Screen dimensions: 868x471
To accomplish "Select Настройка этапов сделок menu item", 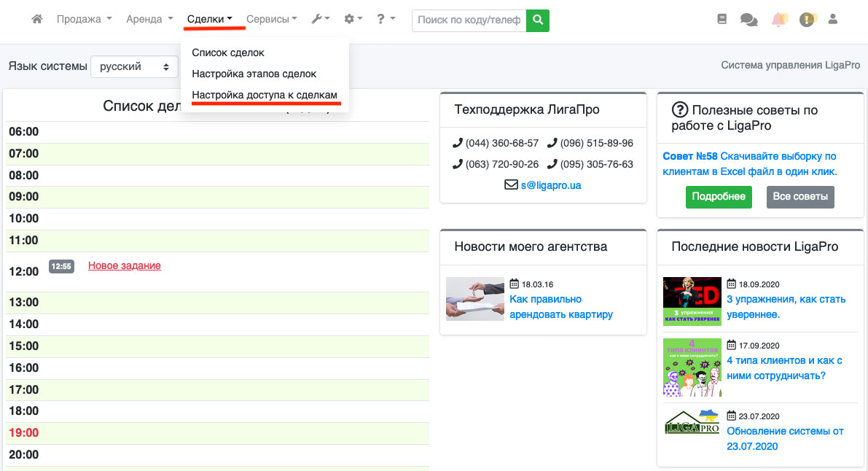I will click(254, 74).
